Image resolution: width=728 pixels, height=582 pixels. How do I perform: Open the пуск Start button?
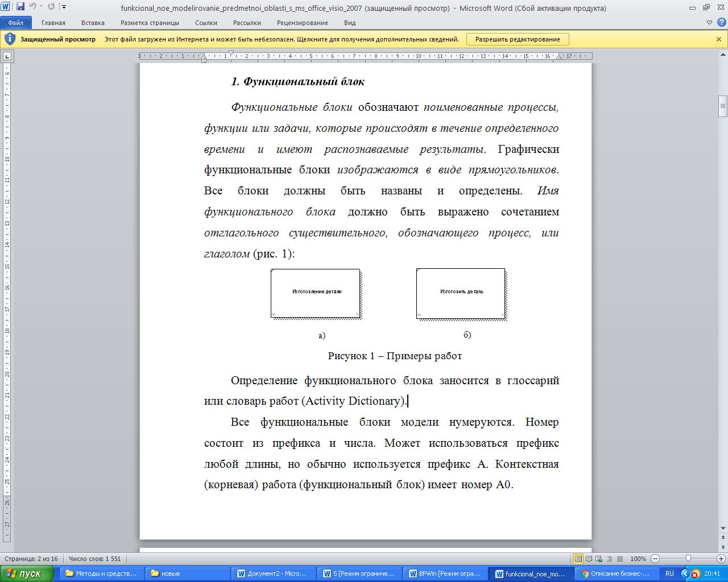27,573
